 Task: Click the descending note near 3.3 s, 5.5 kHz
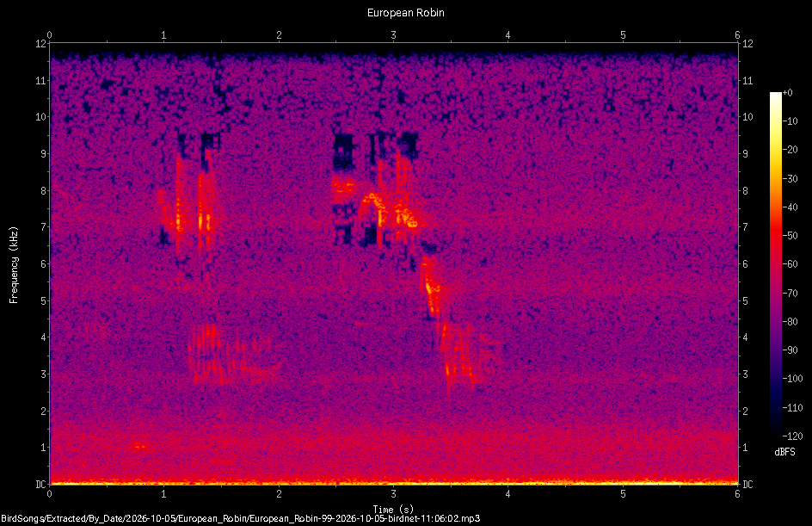tap(432, 288)
